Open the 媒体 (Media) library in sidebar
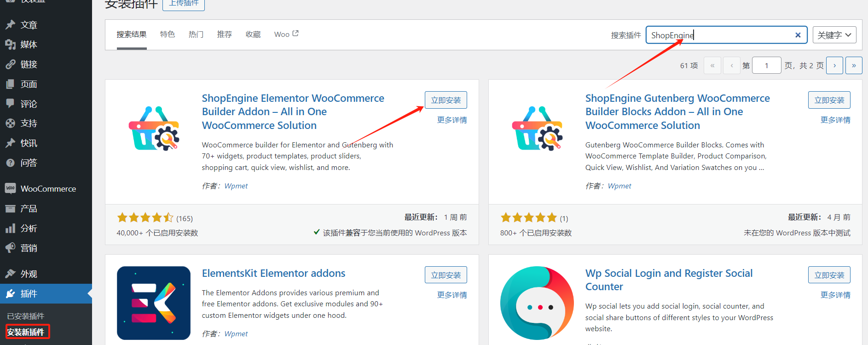 [x=29, y=44]
